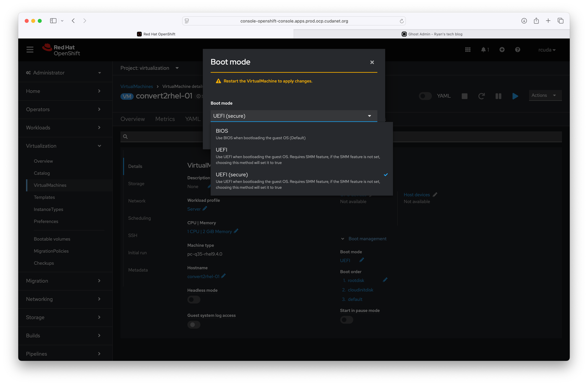Image resolution: width=588 pixels, height=385 pixels.
Task: Click the Stop VM square icon
Action: pos(465,96)
